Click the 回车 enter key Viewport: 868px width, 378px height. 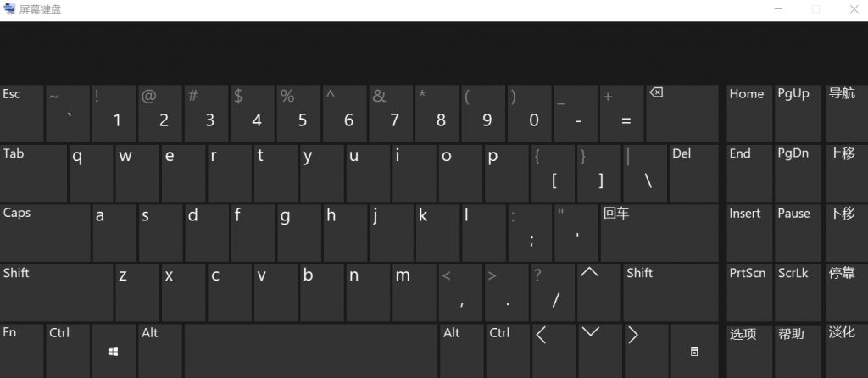[x=659, y=233]
